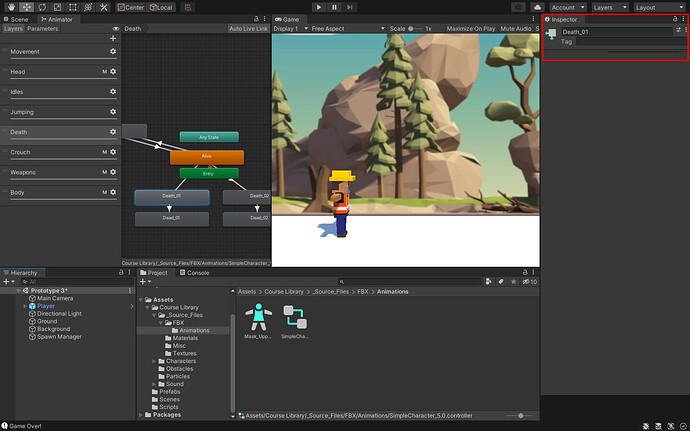690x431 pixels.
Task: Show Animator Layers list
Action: click(x=13, y=29)
